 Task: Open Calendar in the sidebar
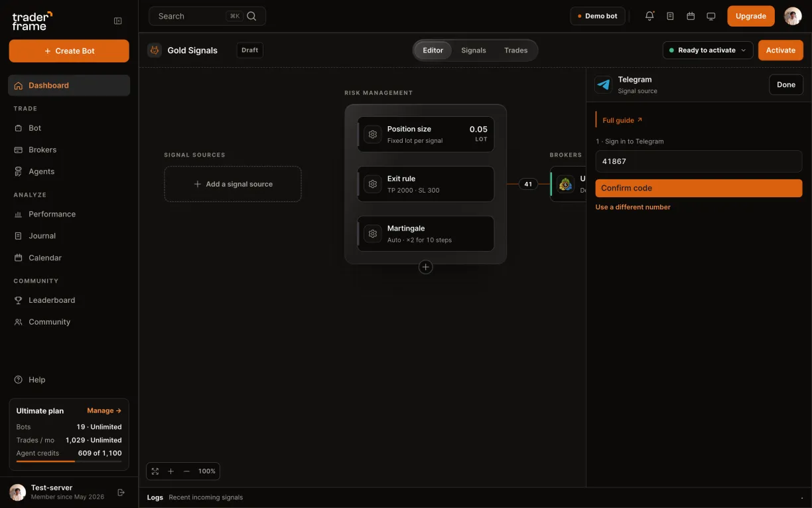click(69, 258)
